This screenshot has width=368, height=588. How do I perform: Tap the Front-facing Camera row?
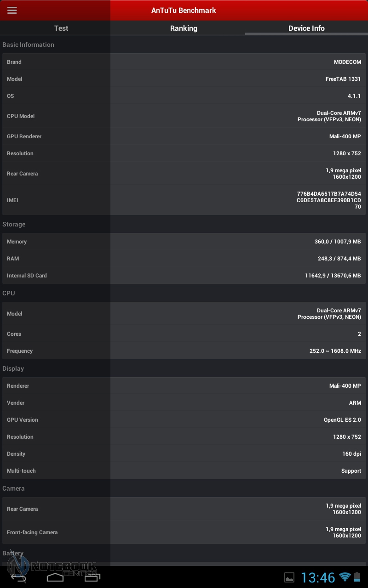tap(184, 532)
